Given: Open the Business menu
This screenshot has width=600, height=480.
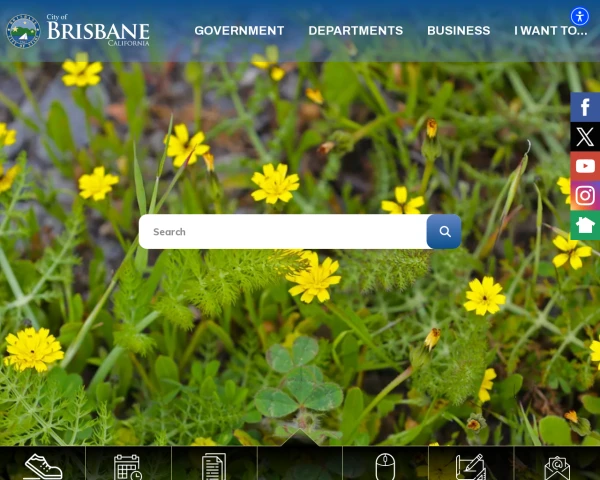Looking at the screenshot, I should pyautogui.click(x=458, y=31).
